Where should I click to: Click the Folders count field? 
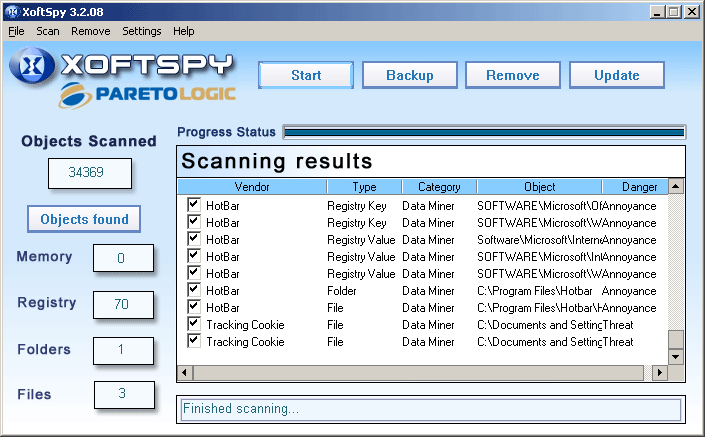pyautogui.click(x=123, y=350)
